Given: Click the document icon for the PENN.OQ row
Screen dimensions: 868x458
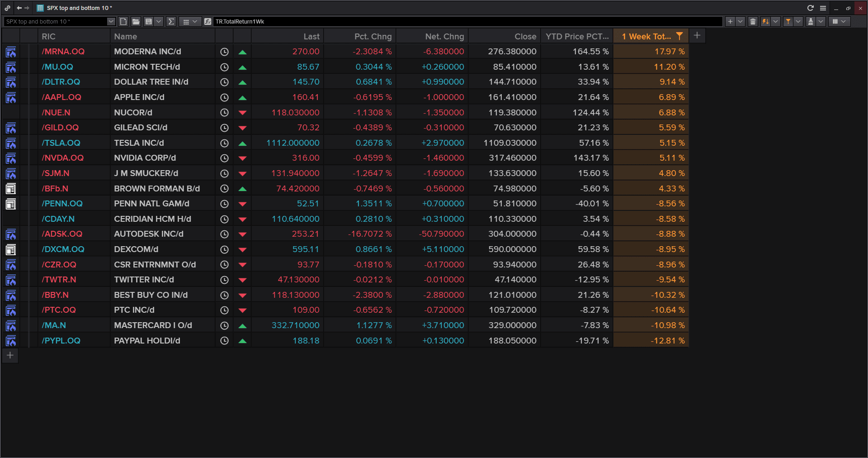Looking at the screenshot, I should (x=10, y=204).
